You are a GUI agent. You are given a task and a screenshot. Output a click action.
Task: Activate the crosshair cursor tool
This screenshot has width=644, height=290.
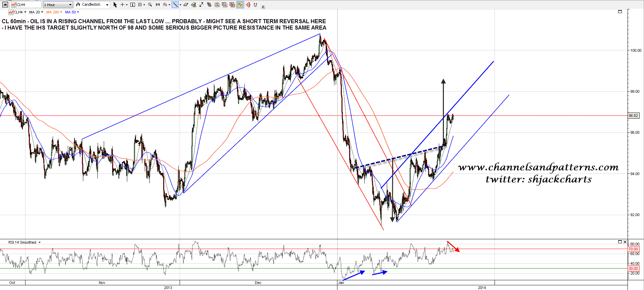(123, 5)
